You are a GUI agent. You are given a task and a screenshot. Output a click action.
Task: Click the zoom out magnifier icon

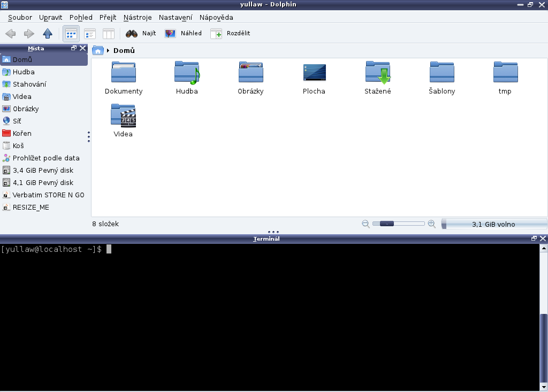[x=366, y=224]
